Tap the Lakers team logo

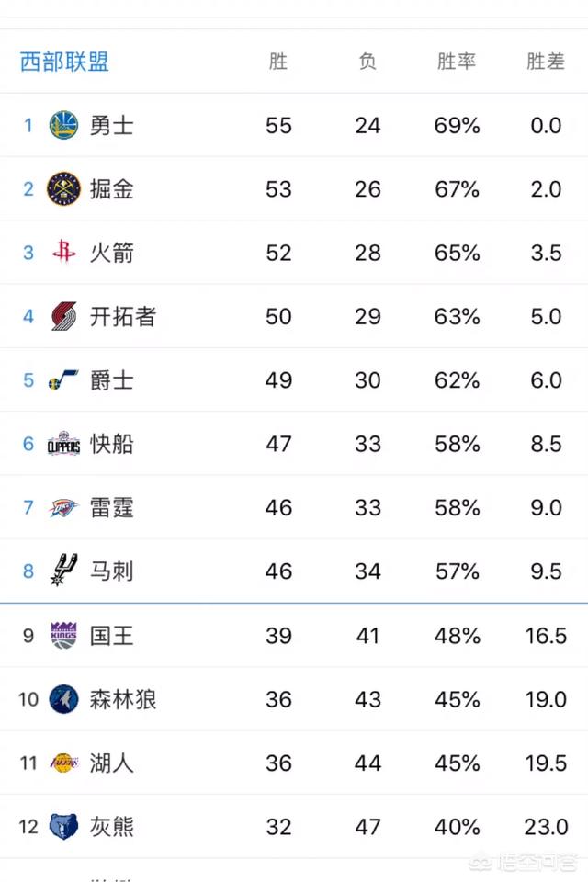point(63,763)
